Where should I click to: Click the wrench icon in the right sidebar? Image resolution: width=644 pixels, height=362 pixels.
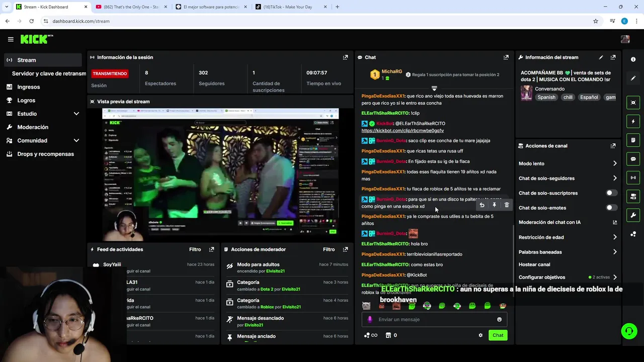(633, 215)
